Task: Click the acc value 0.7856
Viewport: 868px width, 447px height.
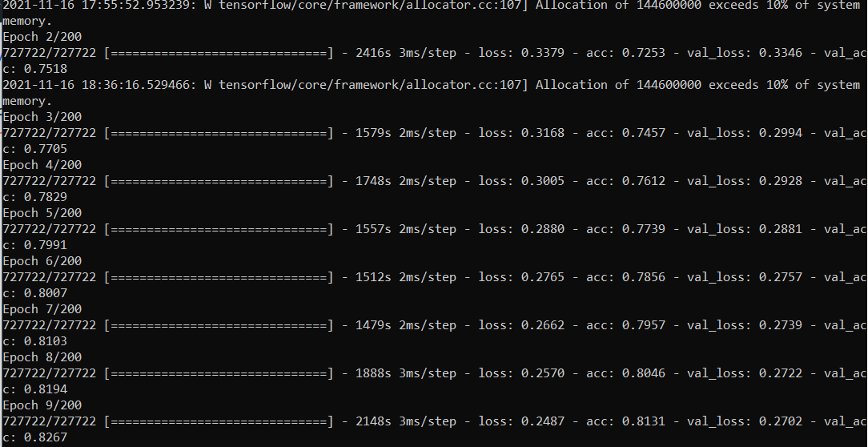Action: coord(644,277)
